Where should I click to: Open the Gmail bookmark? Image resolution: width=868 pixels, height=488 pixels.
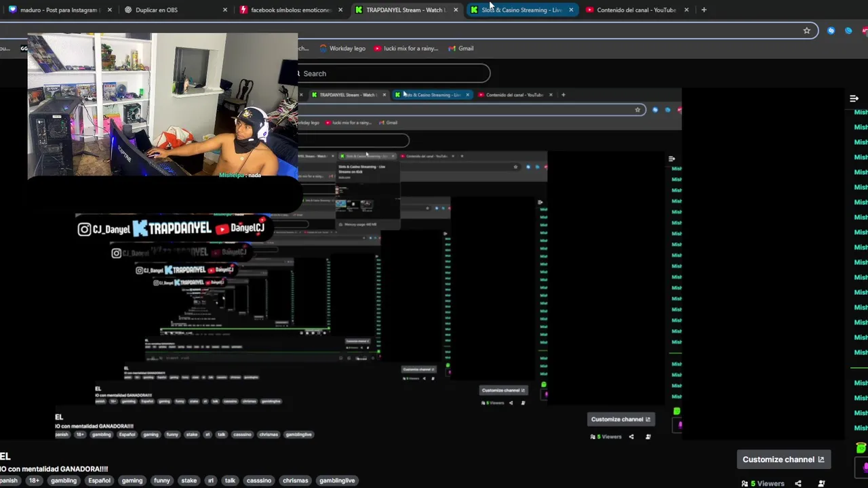pos(460,48)
